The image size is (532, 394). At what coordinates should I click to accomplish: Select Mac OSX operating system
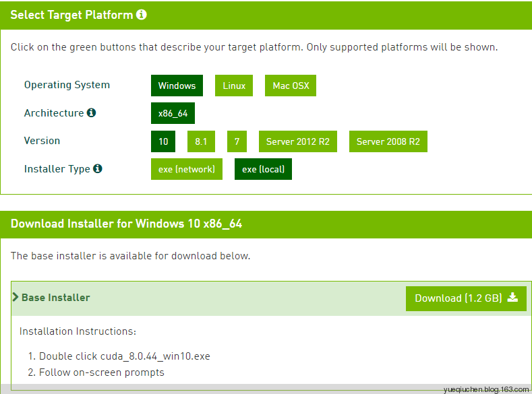[291, 86]
